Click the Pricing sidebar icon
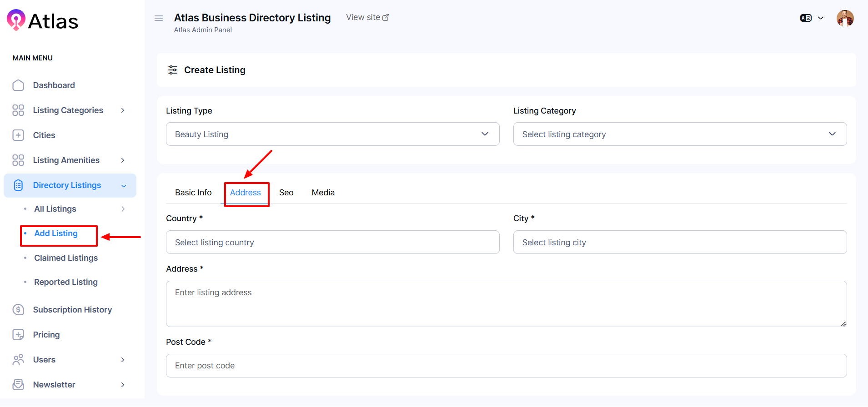Image resolution: width=868 pixels, height=407 pixels. pos(18,335)
